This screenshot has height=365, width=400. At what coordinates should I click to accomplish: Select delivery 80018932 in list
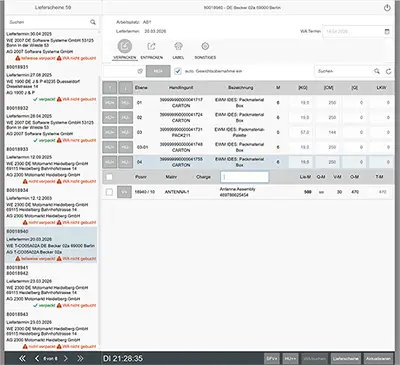click(x=51, y=124)
